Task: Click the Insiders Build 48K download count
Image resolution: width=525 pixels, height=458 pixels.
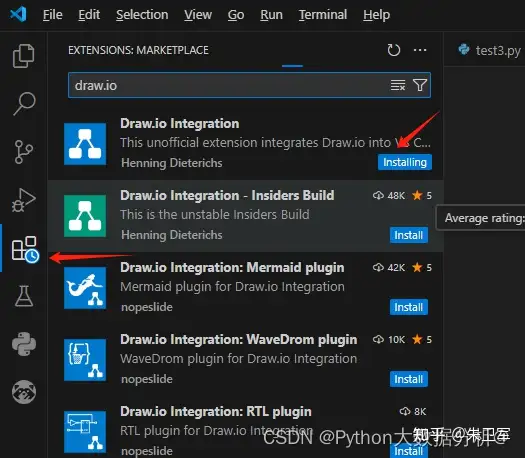Action: [389, 196]
